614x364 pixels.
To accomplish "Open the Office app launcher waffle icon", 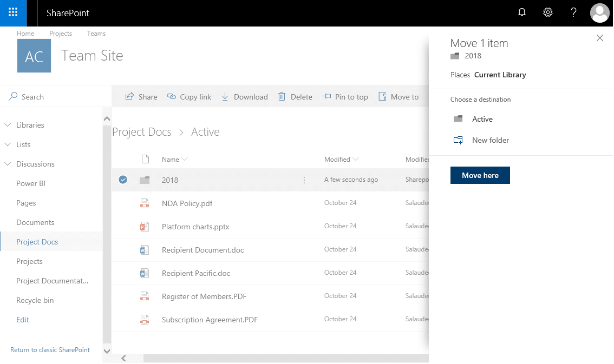I will click(13, 12).
